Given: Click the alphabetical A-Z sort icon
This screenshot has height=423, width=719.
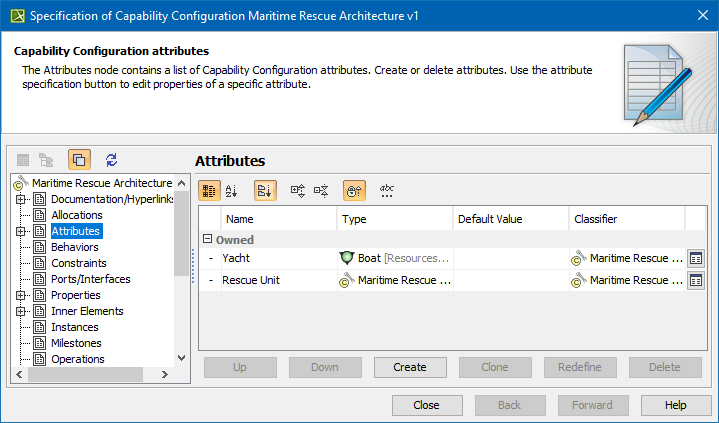Looking at the screenshot, I should (x=231, y=190).
